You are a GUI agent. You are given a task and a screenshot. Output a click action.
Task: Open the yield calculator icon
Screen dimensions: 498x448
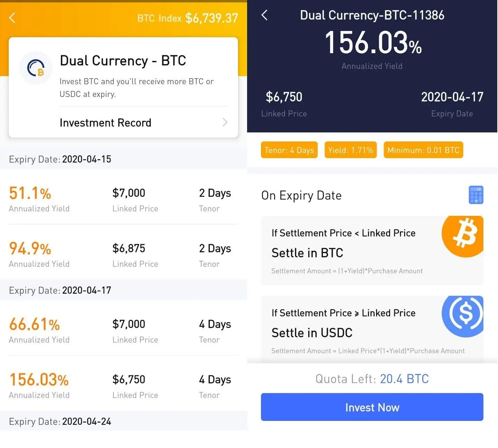click(476, 195)
